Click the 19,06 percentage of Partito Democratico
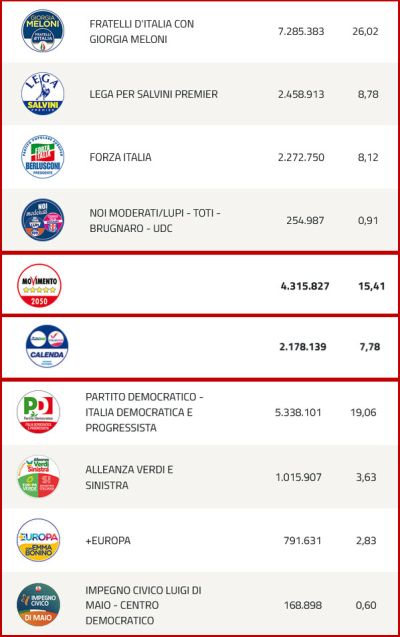Image resolution: width=400 pixels, height=637 pixels. 363,413
